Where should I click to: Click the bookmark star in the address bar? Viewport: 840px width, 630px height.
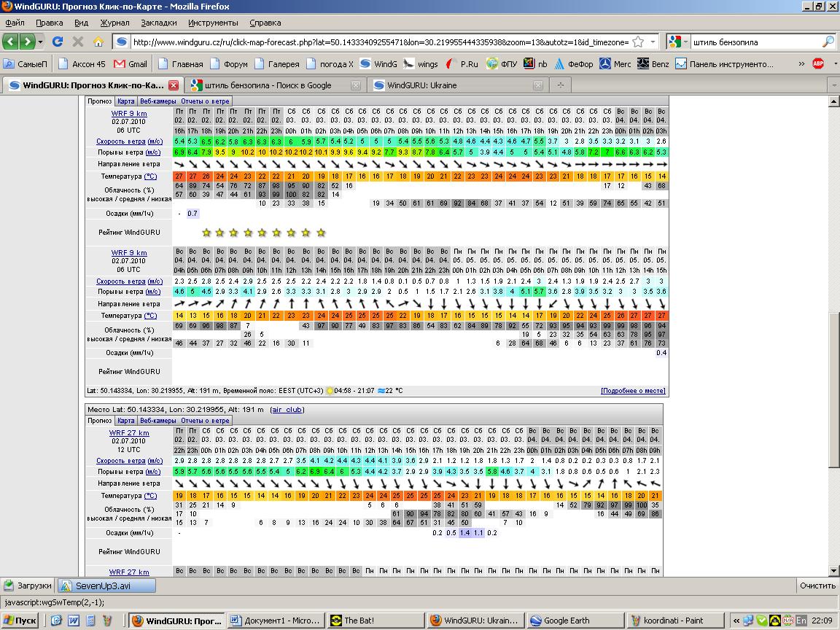(x=637, y=42)
